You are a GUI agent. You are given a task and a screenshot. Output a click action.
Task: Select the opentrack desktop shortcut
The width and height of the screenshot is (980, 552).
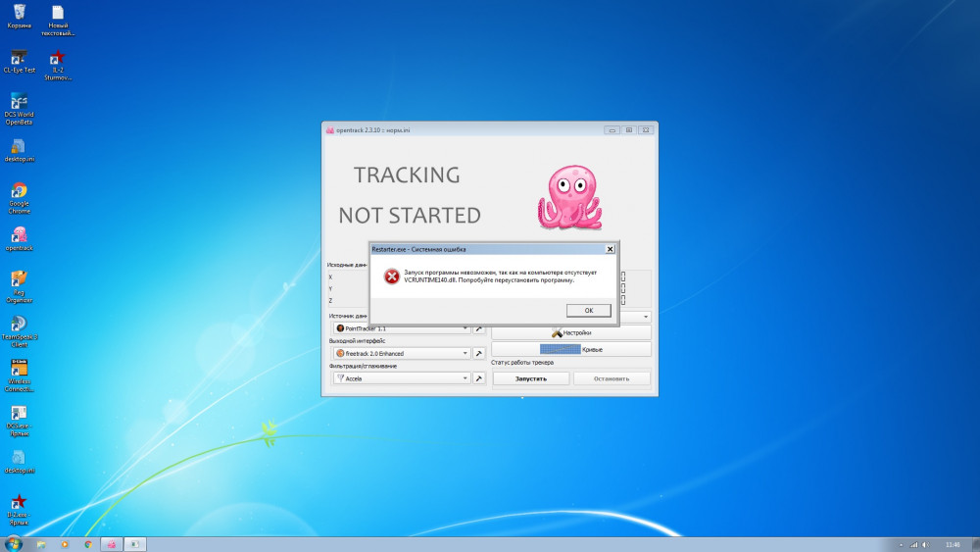[x=20, y=239]
